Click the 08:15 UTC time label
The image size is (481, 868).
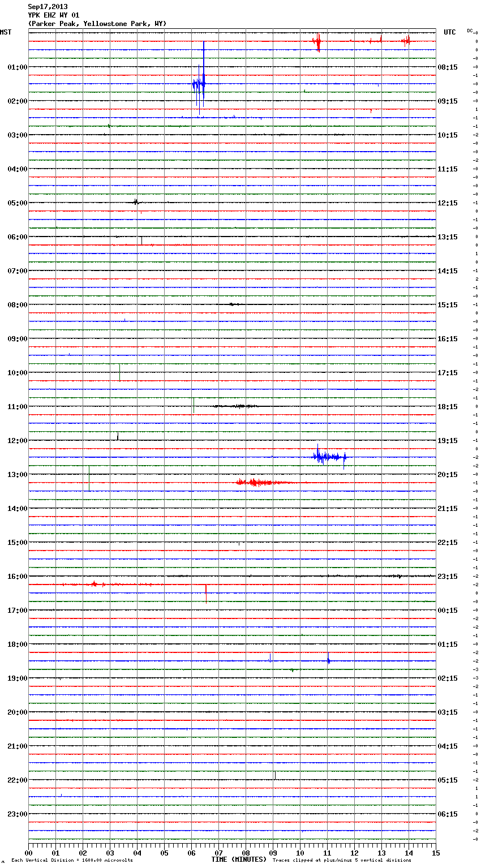[x=448, y=67]
